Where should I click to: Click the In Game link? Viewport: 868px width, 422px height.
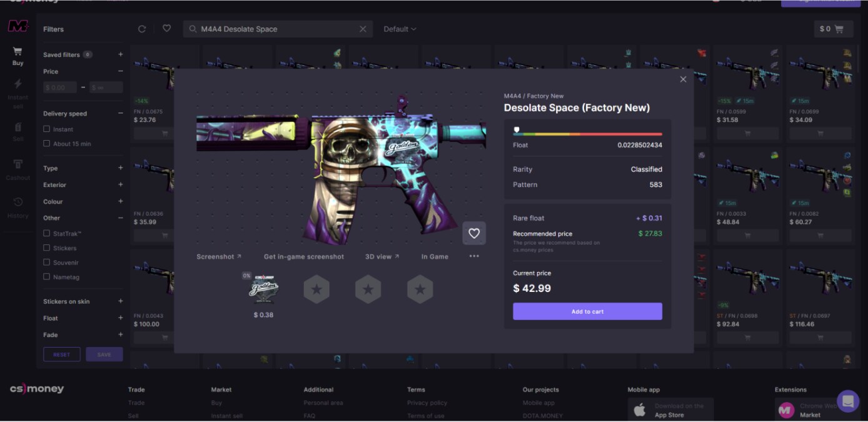(x=435, y=256)
